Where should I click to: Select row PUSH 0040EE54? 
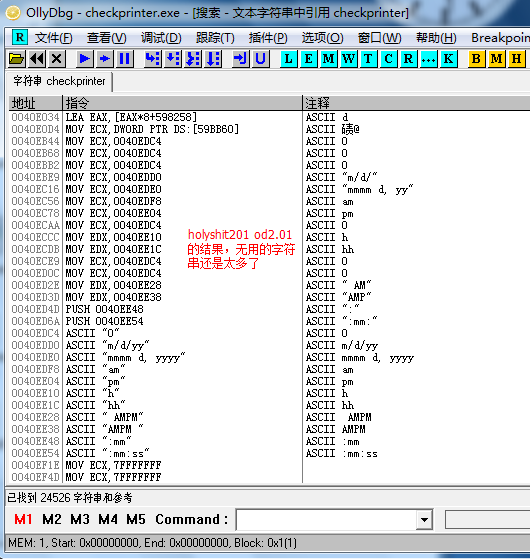(x=269, y=321)
